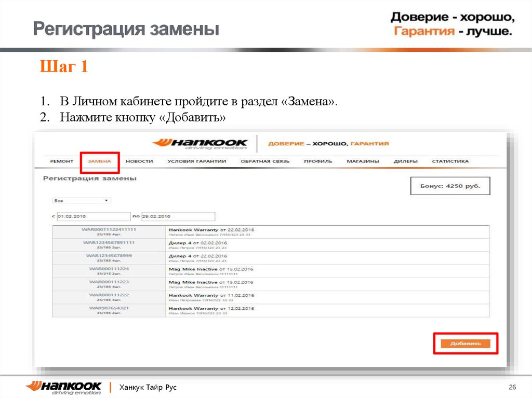
Task: Open the highlighted ЗАМЕНА section
Action: click(x=100, y=162)
